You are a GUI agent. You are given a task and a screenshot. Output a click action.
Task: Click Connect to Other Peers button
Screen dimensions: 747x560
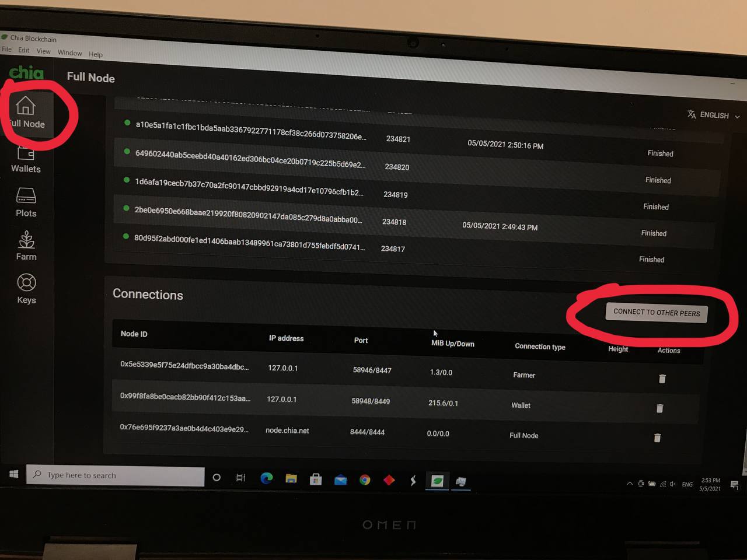click(657, 312)
